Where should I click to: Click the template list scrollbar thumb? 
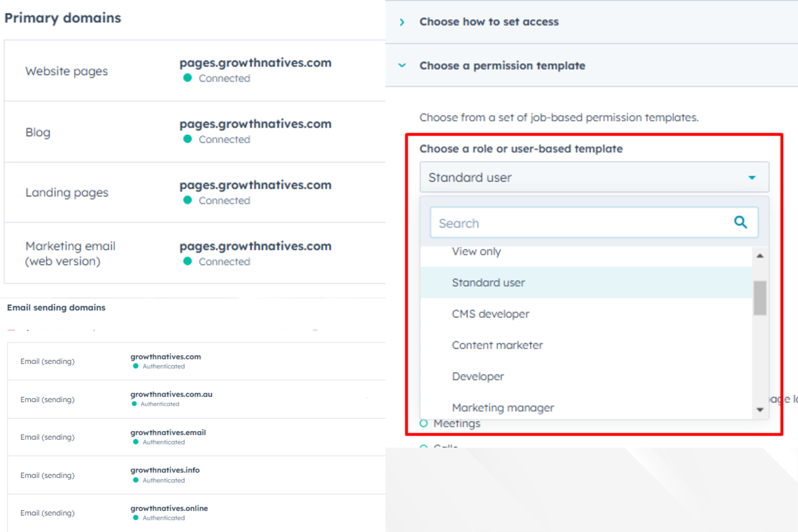(x=760, y=298)
